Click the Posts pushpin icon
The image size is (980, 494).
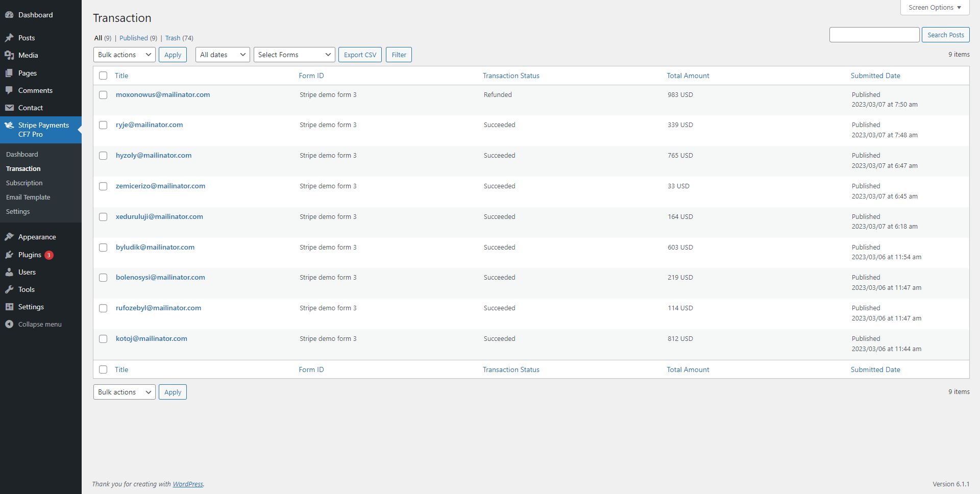[9, 38]
